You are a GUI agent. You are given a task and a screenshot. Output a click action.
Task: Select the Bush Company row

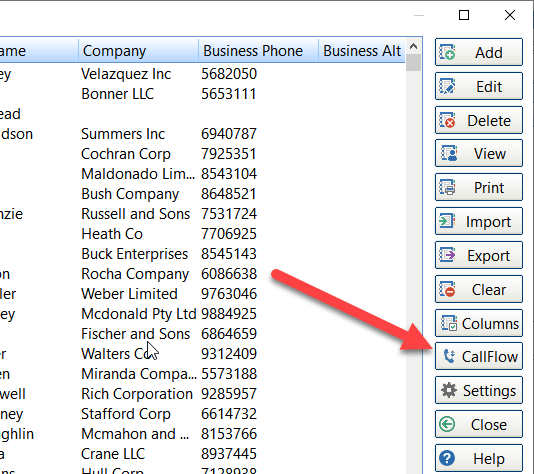point(203,194)
